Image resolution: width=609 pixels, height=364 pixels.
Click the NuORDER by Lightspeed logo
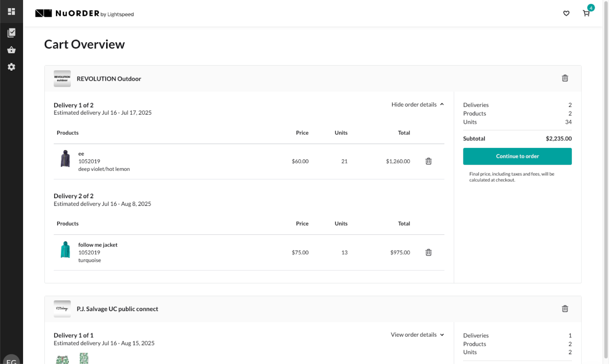coord(84,13)
